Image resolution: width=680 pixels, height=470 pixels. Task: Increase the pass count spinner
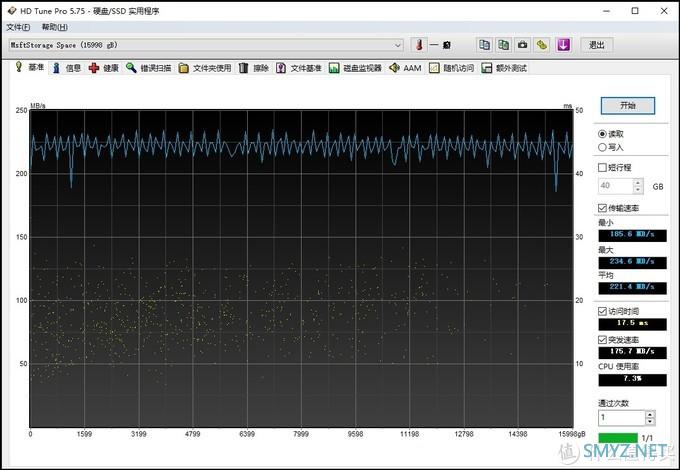(650, 415)
